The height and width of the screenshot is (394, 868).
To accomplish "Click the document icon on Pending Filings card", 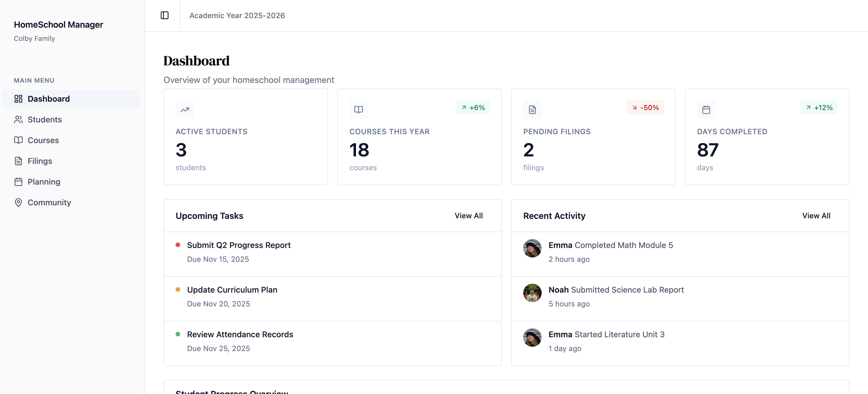I will [532, 110].
